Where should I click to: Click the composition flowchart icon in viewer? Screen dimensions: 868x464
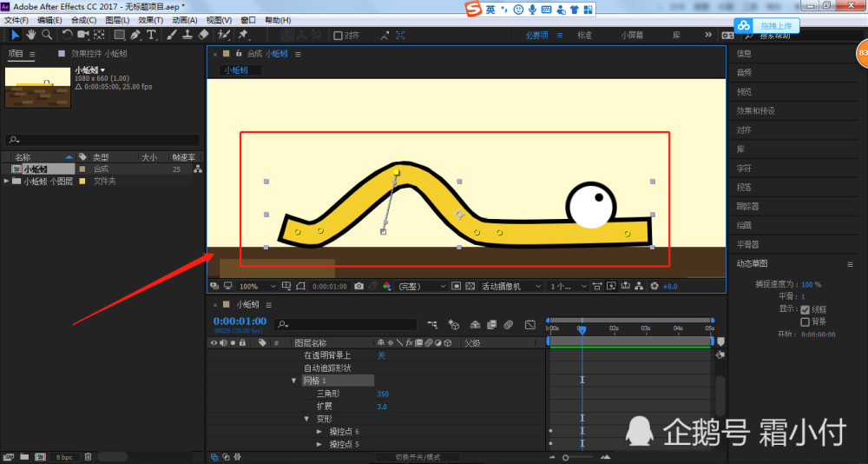click(x=640, y=286)
